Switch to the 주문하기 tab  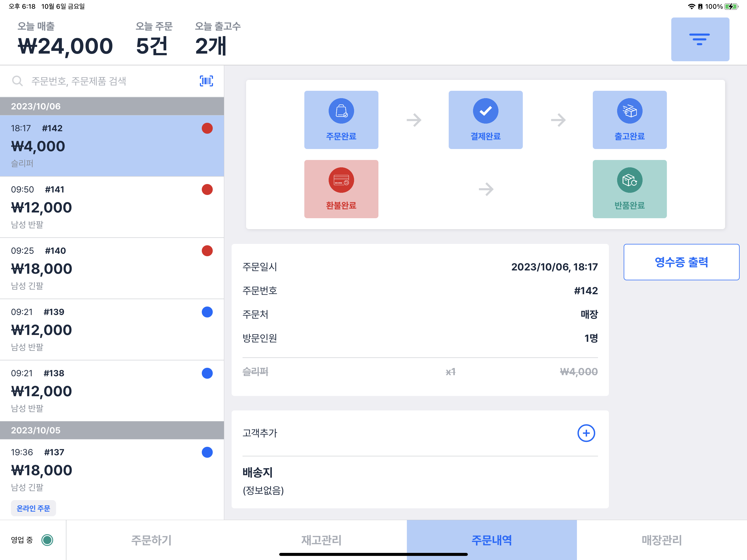151,540
